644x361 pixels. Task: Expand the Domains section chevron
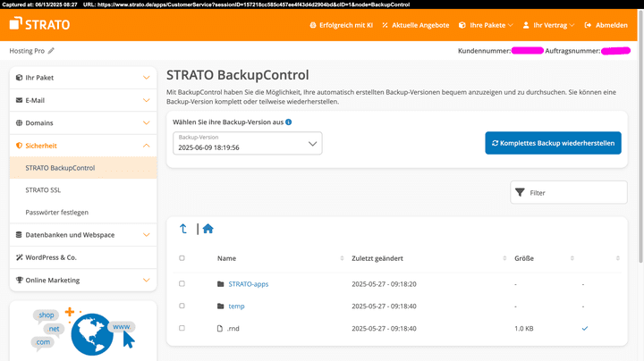pos(146,122)
